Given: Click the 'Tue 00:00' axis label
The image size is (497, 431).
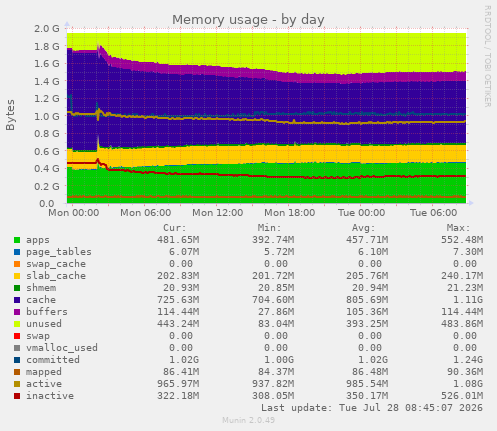Looking at the screenshot, I should pos(362,213).
